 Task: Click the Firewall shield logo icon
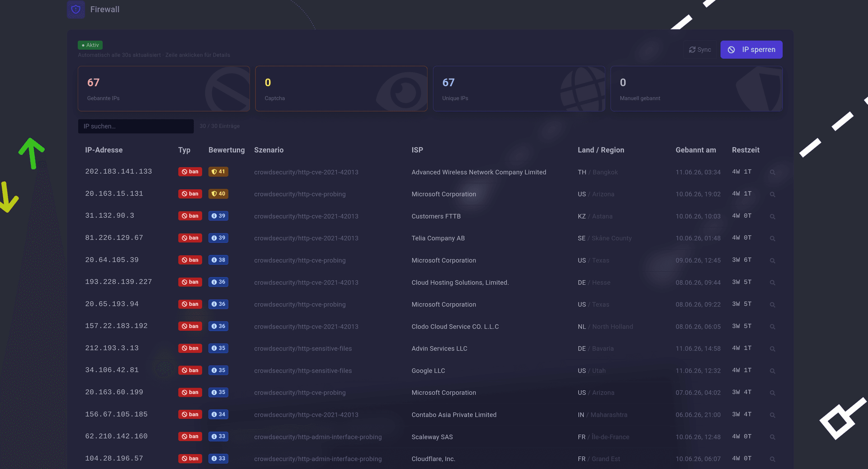[76, 9]
